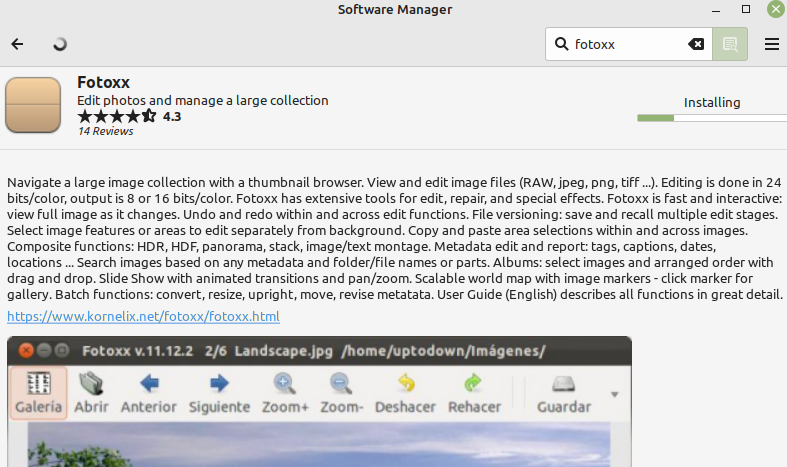Click the loading spinner indicator
This screenshot has width=787, height=467.
(x=60, y=44)
